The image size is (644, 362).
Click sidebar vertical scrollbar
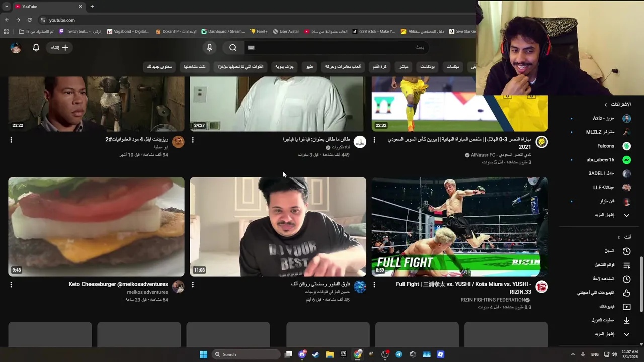641,284
